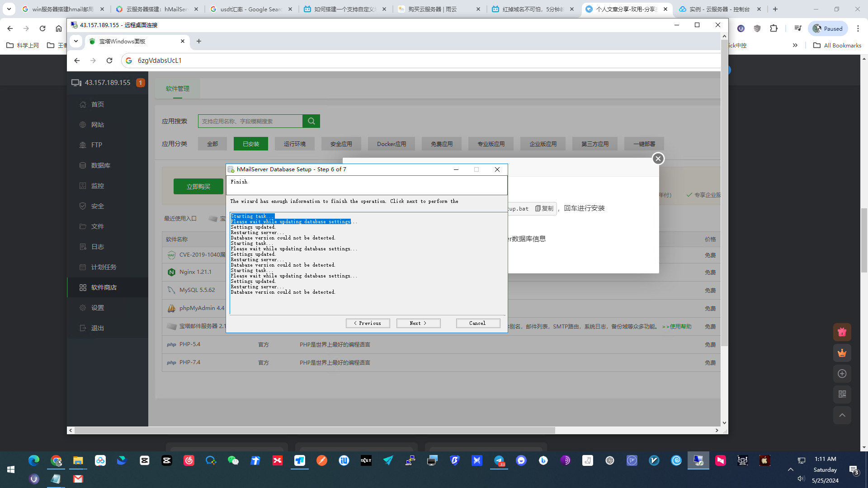
Task: Open WeChat from the taskbar
Action: click(233, 460)
